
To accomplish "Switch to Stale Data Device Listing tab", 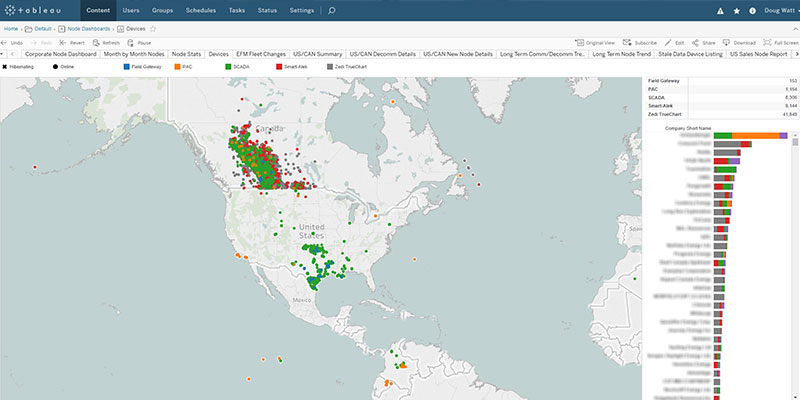I will (x=690, y=54).
